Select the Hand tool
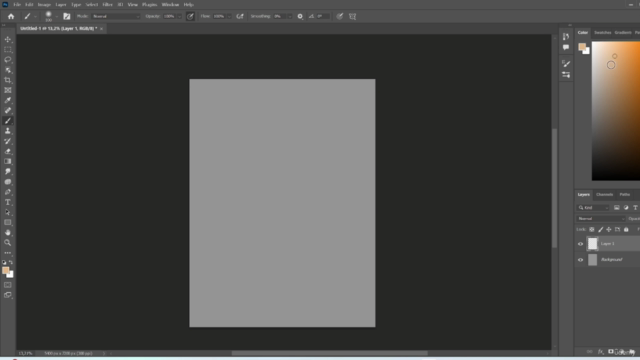The image size is (640, 360). point(8,233)
